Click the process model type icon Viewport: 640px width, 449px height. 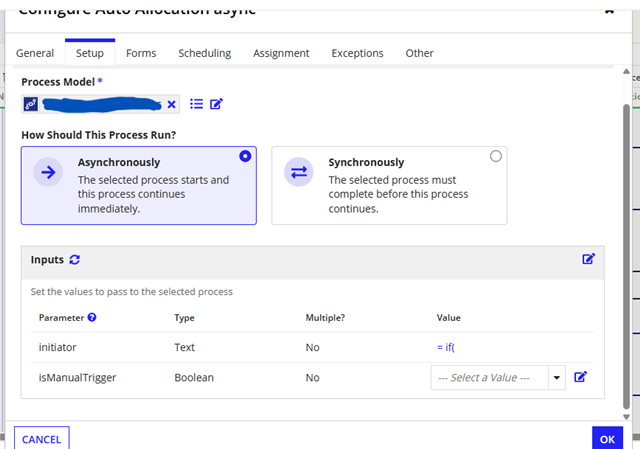(x=31, y=104)
